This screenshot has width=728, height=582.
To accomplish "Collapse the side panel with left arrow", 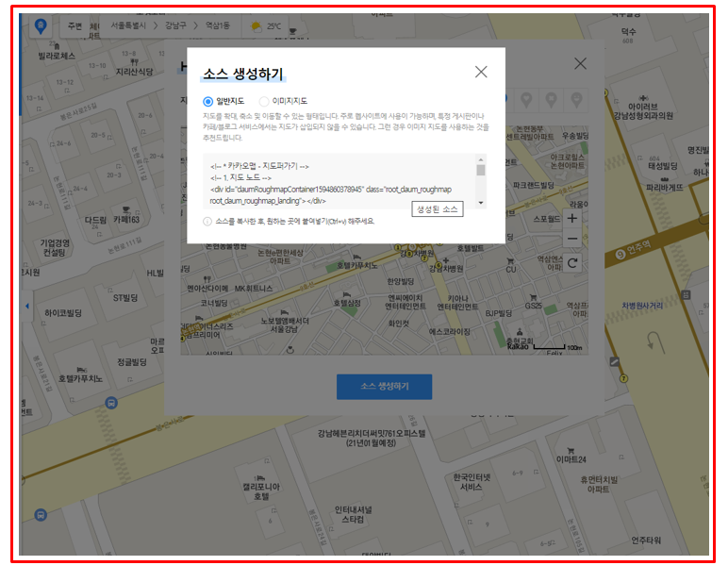I will coord(27,306).
